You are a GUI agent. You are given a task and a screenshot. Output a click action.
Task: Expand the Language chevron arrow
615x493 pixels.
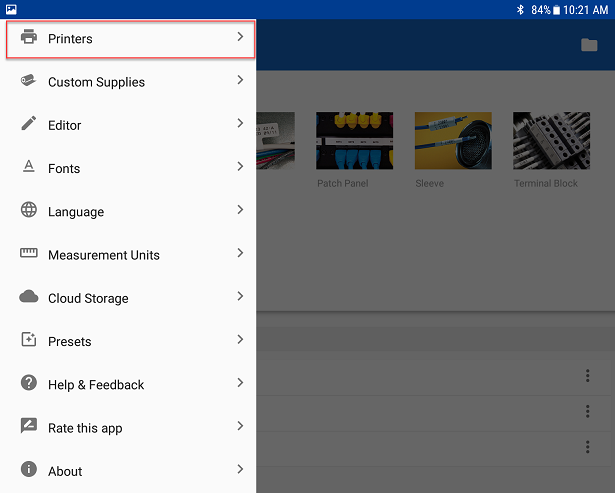(x=240, y=210)
